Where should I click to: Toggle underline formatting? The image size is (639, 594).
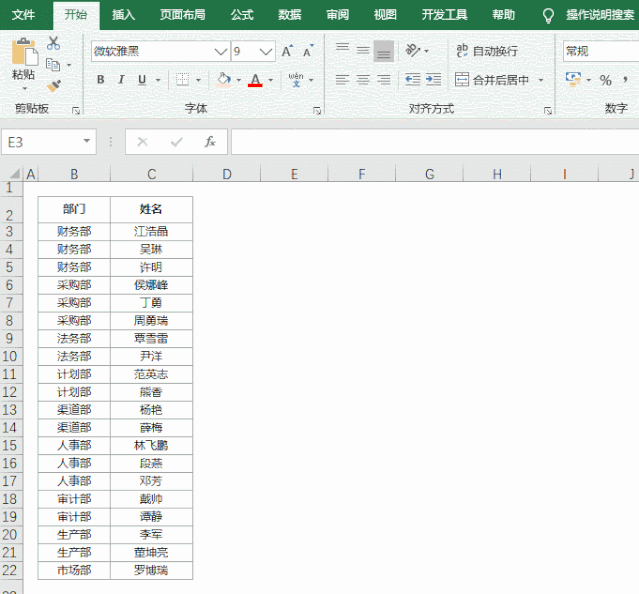click(142, 79)
